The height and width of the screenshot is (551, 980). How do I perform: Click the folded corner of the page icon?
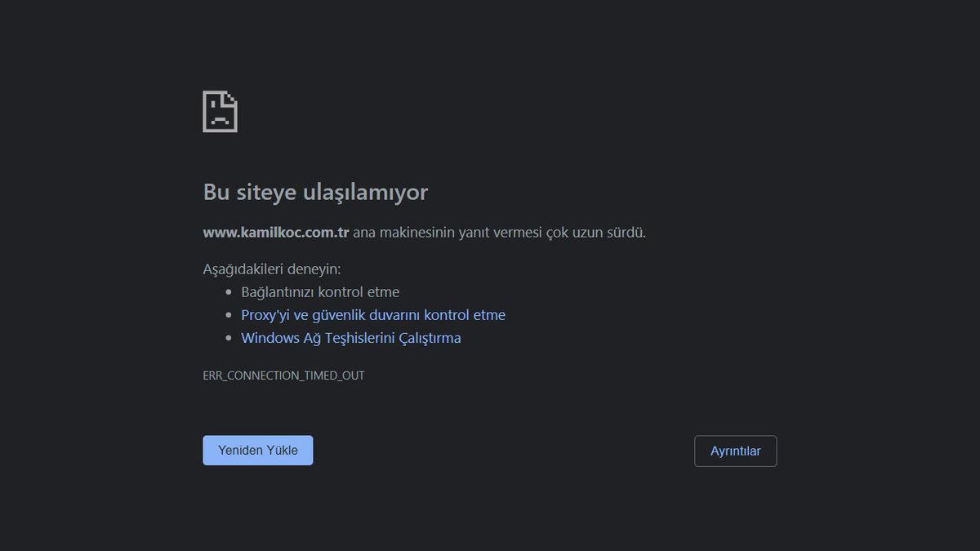click(x=232, y=98)
